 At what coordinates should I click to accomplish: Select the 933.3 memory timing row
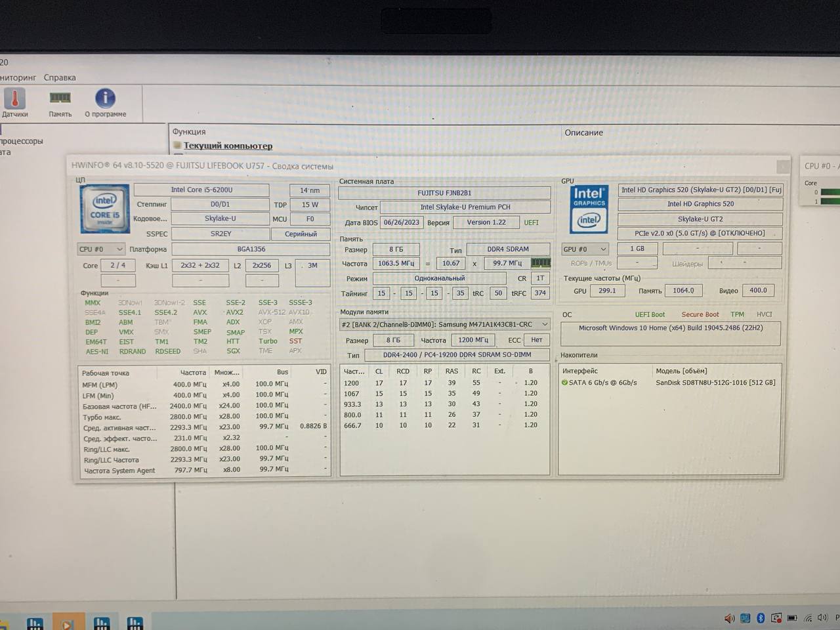444,404
